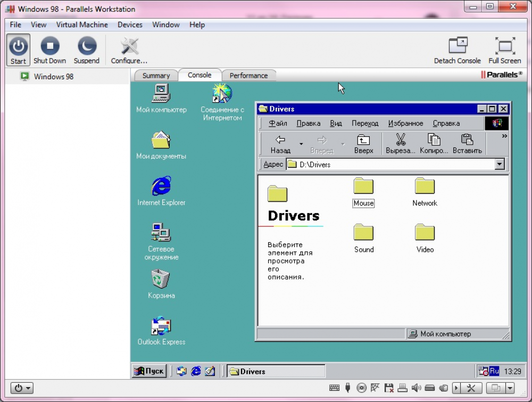Open the Window menu
The height and width of the screenshot is (402, 532).
tap(166, 25)
